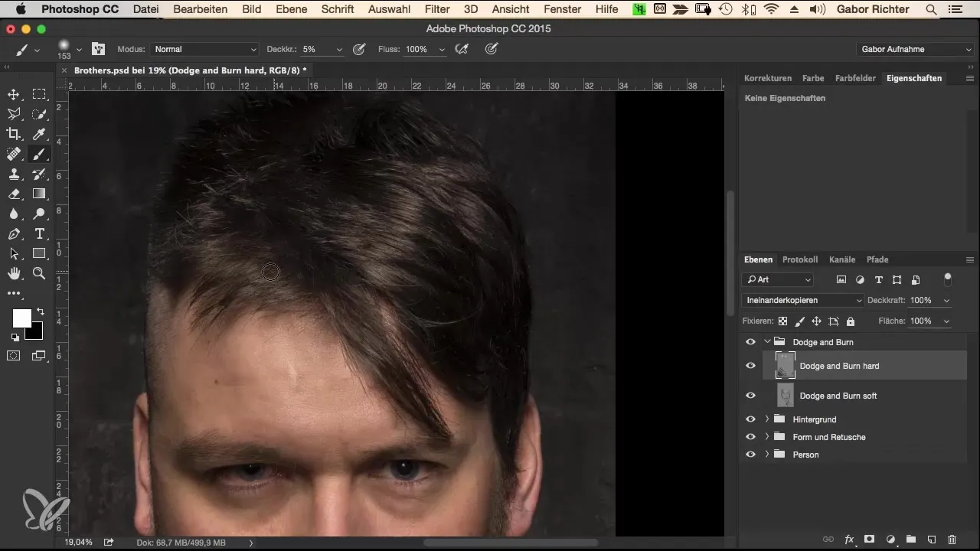Hide the Form und Retusche group

(x=750, y=437)
